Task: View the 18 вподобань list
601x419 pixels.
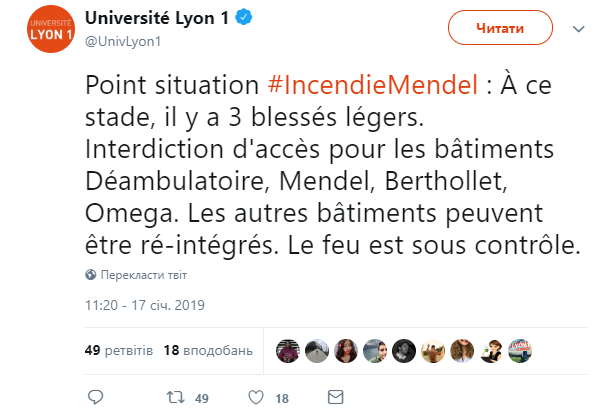Action: pyautogui.click(x=207, y=351)
